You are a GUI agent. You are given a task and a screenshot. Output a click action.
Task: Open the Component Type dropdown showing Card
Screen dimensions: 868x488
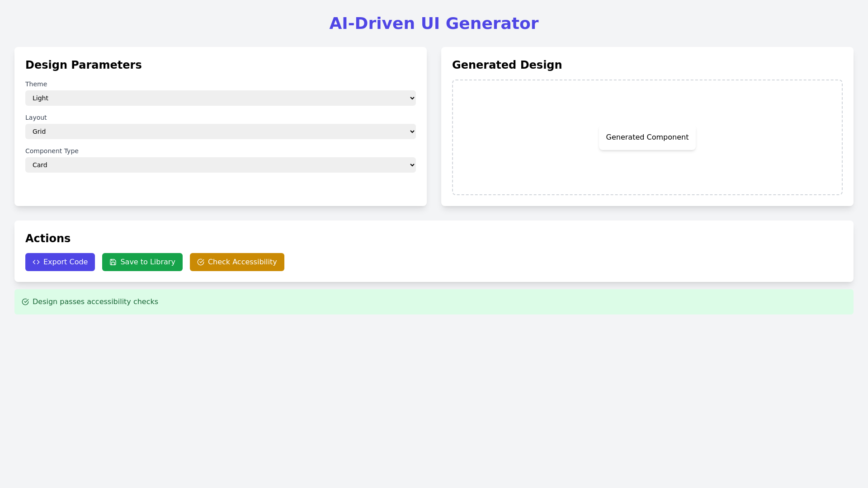pos(220,165)
